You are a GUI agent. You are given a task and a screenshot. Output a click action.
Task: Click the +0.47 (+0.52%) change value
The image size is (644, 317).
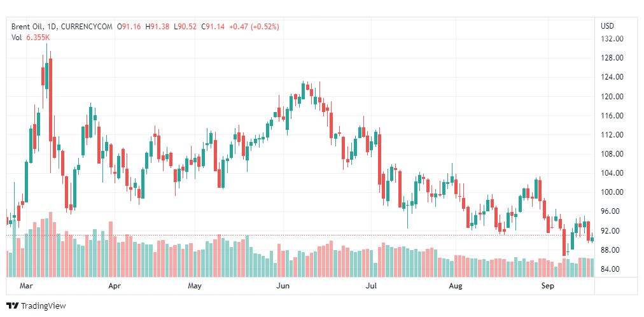coord(256,26)
